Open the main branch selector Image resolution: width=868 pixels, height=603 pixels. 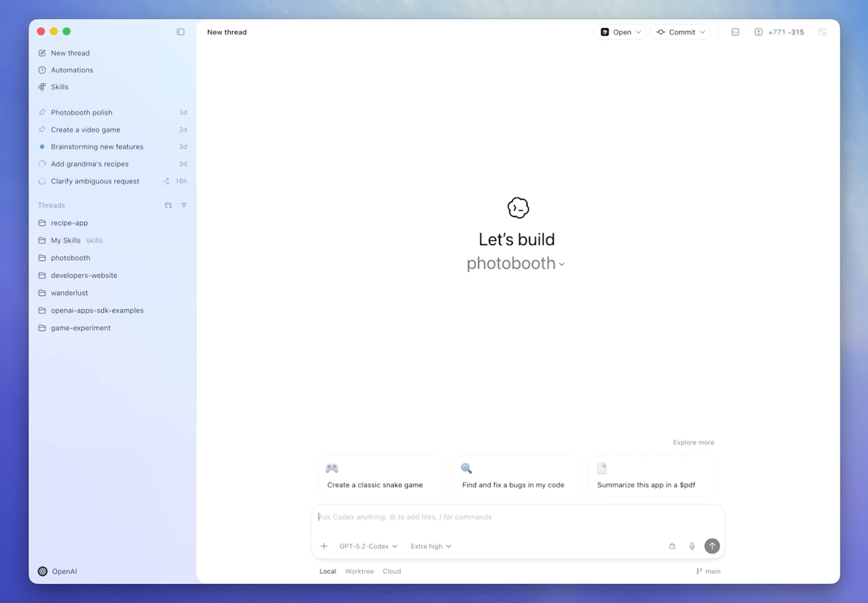click(708, 572)
